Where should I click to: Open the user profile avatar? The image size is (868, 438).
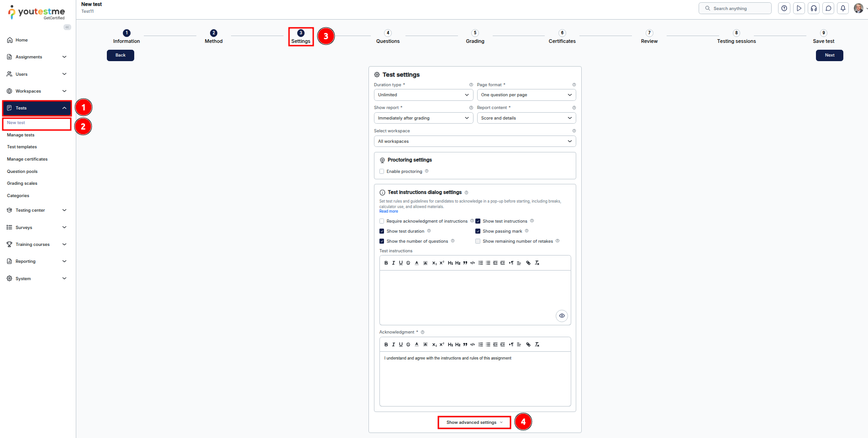[858, 8]
